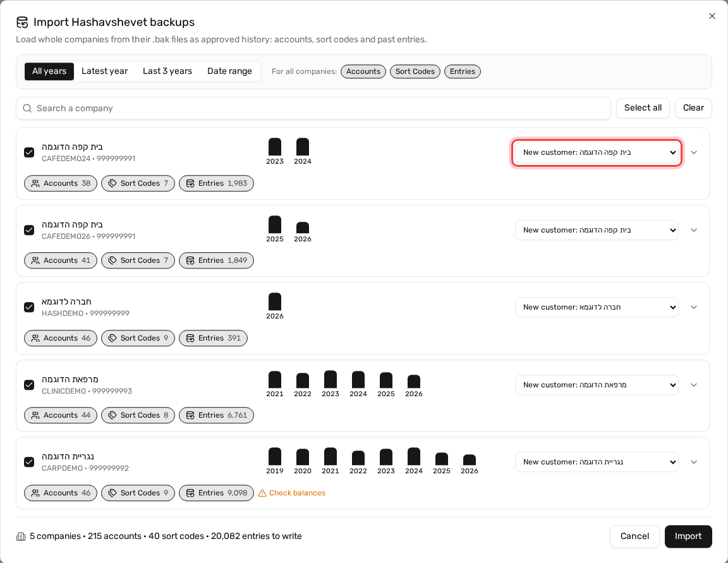Click the Select all button
728x563 pixels.
point(643,108)
